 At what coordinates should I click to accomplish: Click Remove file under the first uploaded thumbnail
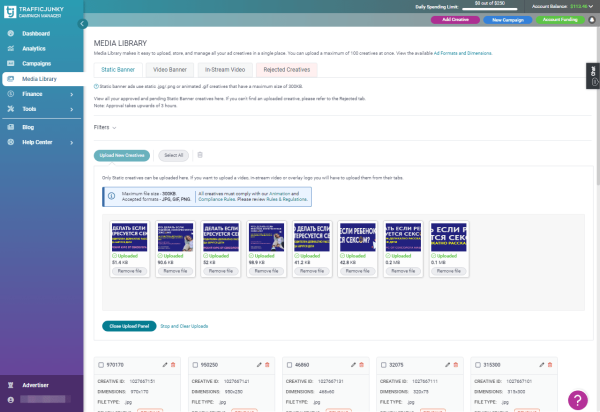pyautogui.click(x=126, y=272)
